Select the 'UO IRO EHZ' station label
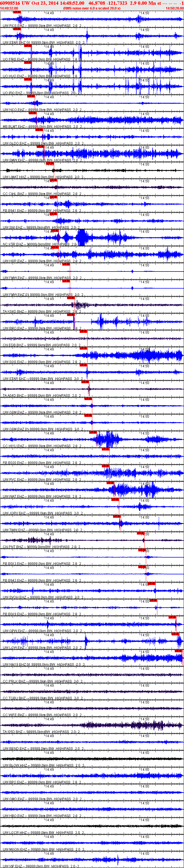Viewport: 184px width, 868px height. pos(13,93)
